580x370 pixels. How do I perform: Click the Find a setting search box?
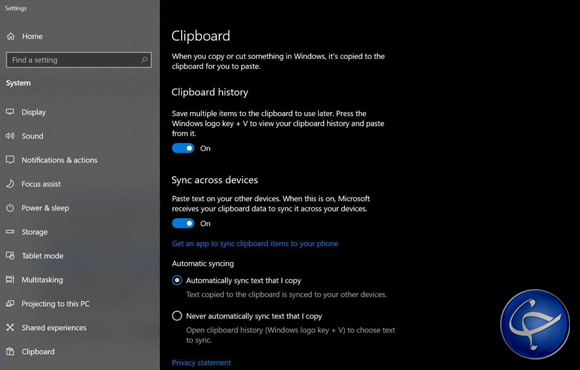(79, 60)
